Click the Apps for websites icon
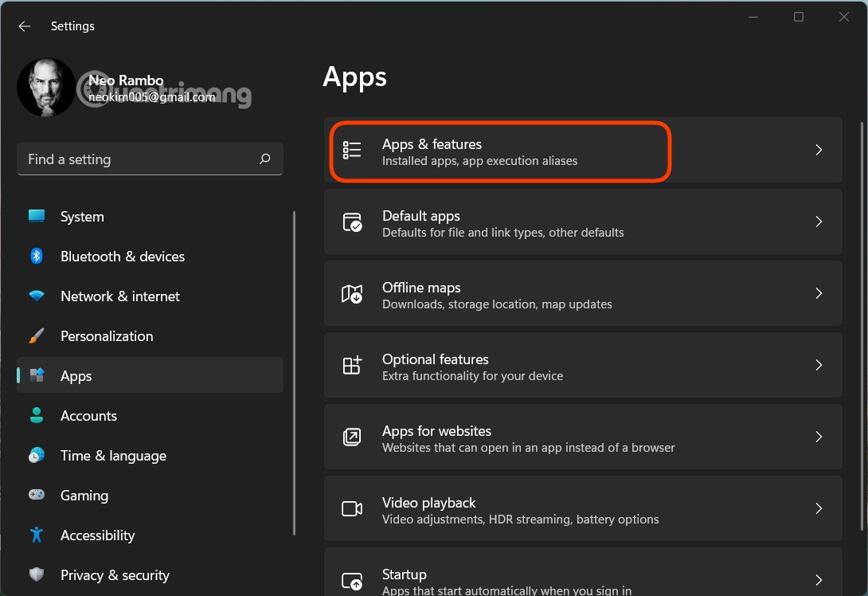Image resolution: width=868 pixels, height=596 pixels. pos(352,436)
